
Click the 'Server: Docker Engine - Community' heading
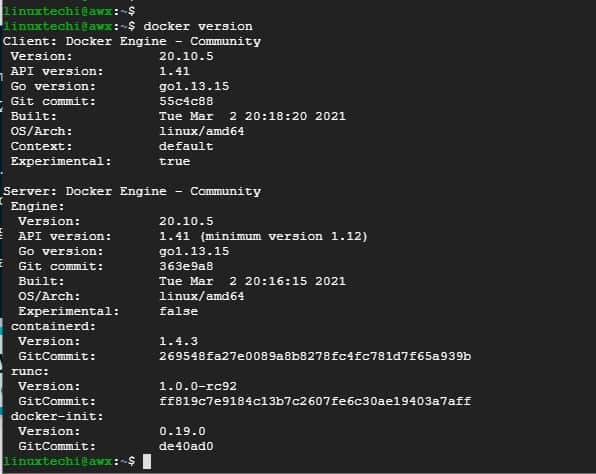pos(132,191)
